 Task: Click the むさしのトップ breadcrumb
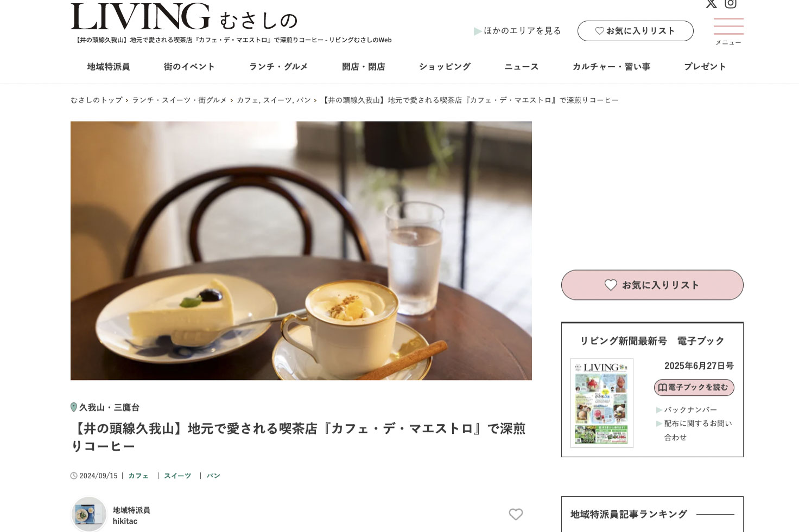[97, 100]
